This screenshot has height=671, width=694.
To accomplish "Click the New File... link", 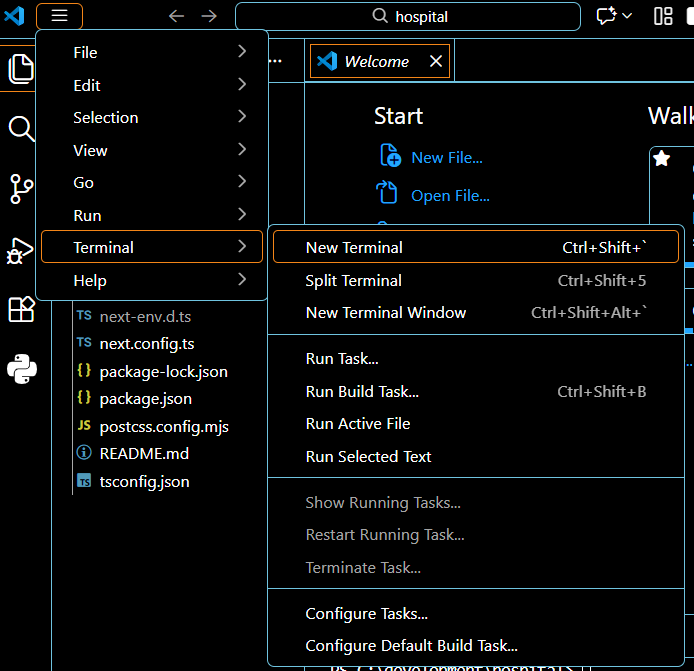I will tap(447, 158).
